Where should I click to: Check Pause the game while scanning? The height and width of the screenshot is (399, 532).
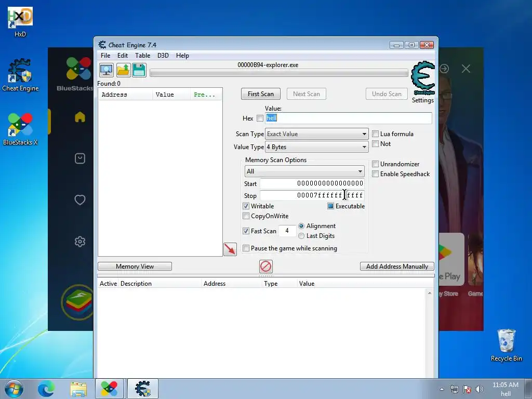pos(246,248)
